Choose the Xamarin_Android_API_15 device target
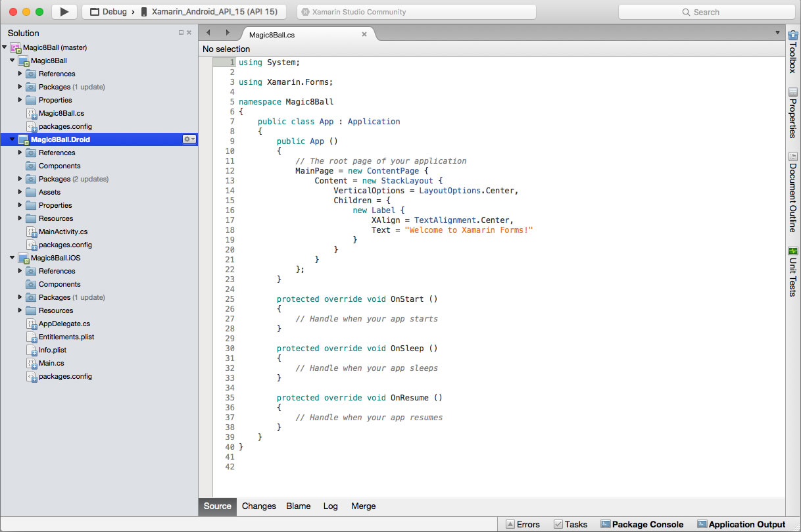 point(209,12)
